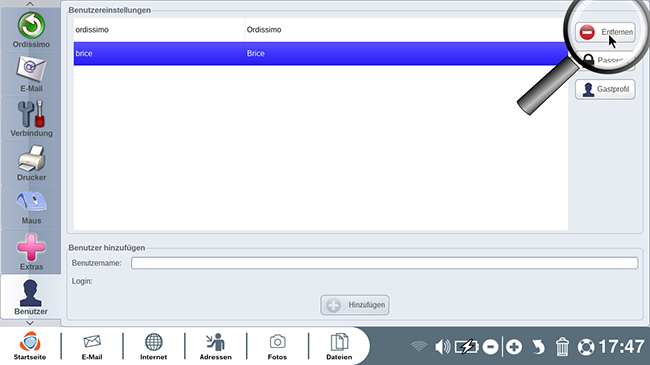Image resolution: width=650 pixels, height=365 pixels.
Task: Open Verbindung connection settings
Action: pyautogui.click(x=31, y=119)
